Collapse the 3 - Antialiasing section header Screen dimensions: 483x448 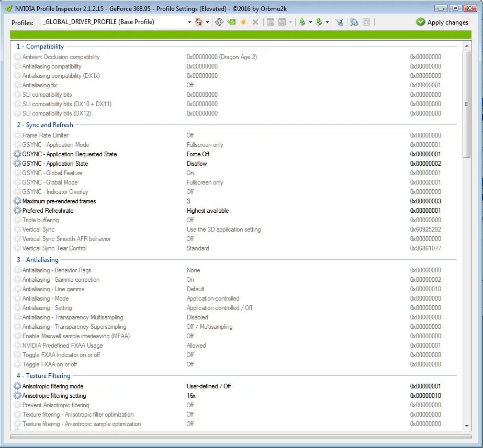tap(38, 260)
